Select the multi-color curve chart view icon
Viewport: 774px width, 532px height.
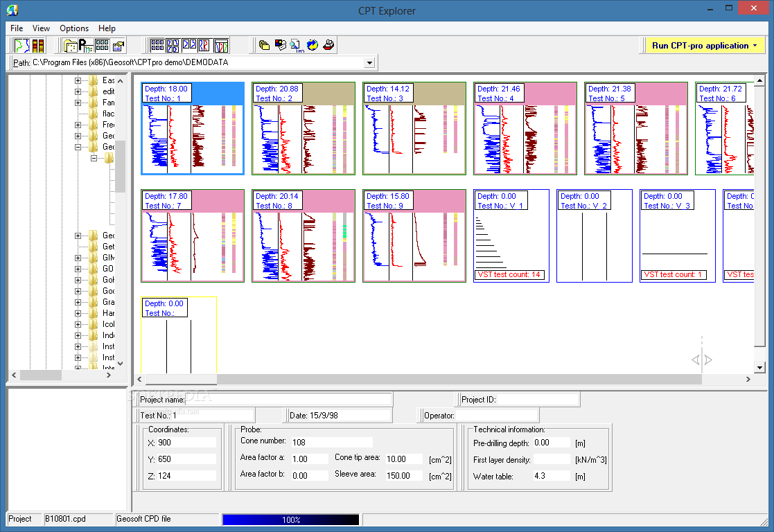220,46
